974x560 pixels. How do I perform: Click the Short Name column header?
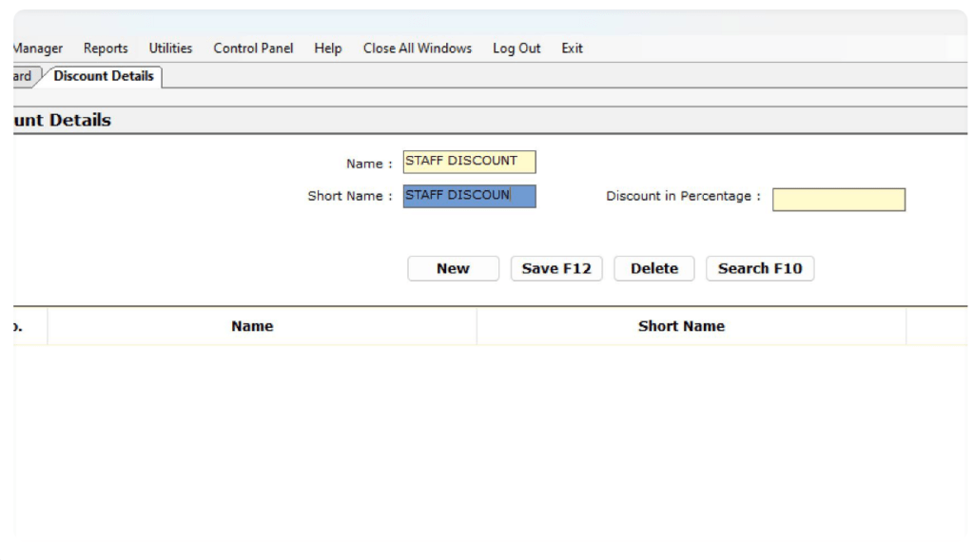point(681,326)
